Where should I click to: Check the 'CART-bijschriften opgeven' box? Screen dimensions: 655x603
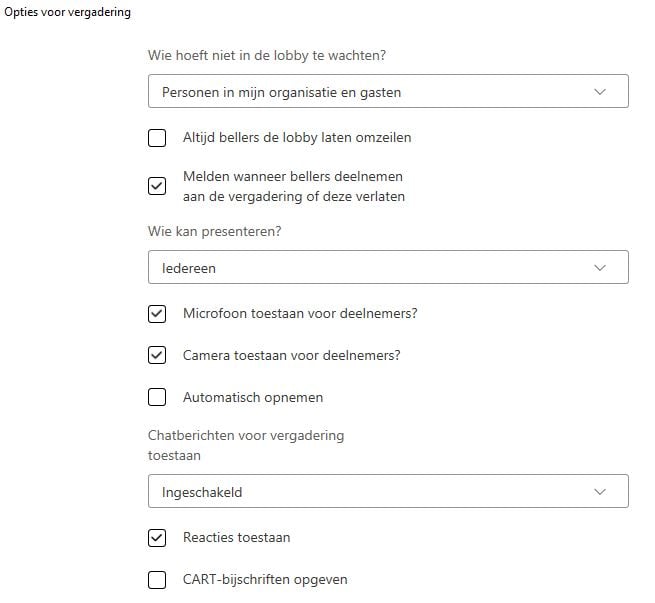click(x=157, y=580)
